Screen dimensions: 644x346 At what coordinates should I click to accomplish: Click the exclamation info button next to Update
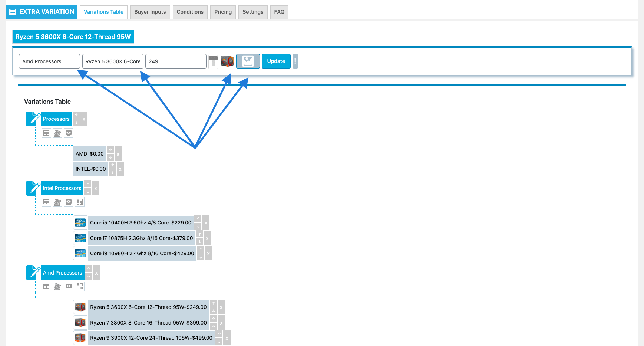(x=295, y=61)
